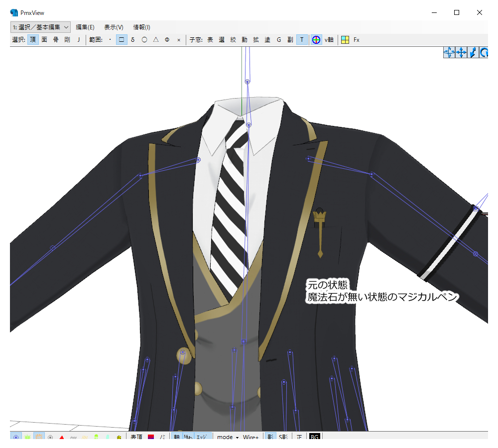
Task: Open the 表示(V) menu
Action: [114, 27]
